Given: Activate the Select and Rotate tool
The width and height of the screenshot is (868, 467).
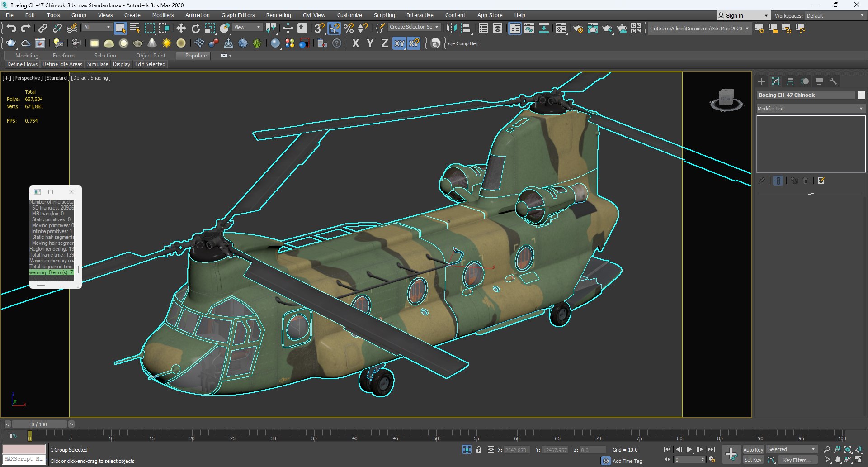Looking at the screenshot, I should tap(195, 29).
